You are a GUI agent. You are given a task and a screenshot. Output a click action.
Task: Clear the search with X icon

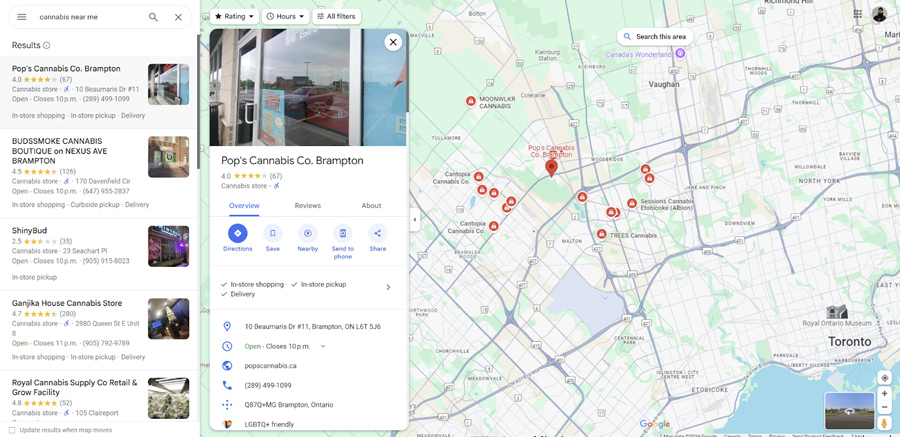pos(178,17)
